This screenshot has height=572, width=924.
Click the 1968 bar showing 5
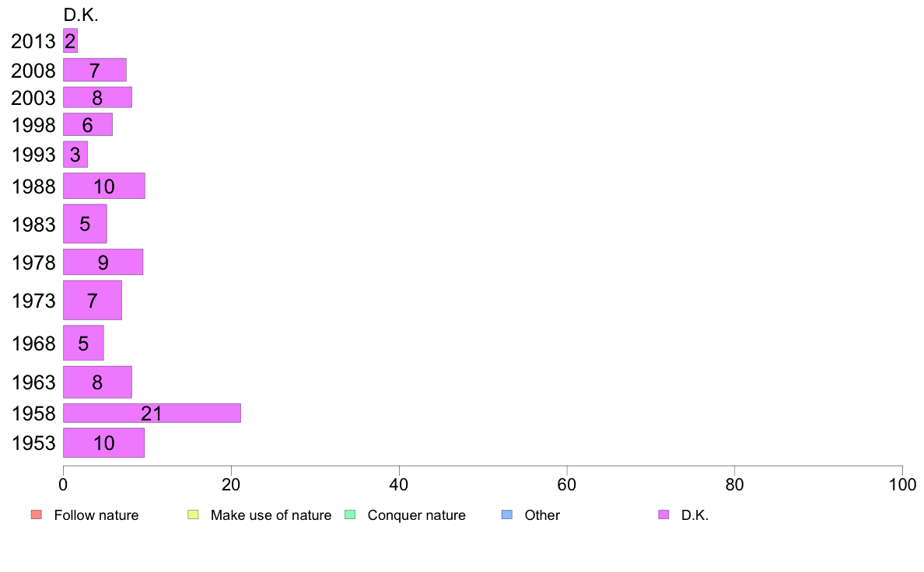tap(83, 343)
